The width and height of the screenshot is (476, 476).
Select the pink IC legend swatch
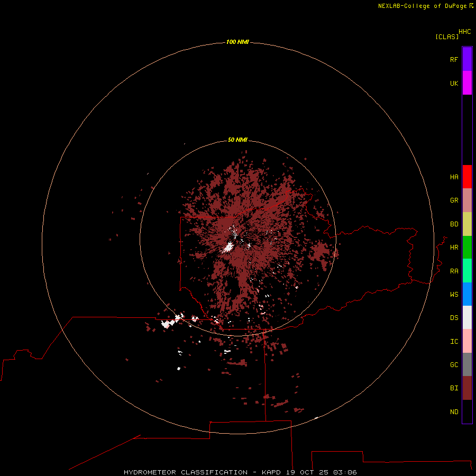tap(467, 341)
